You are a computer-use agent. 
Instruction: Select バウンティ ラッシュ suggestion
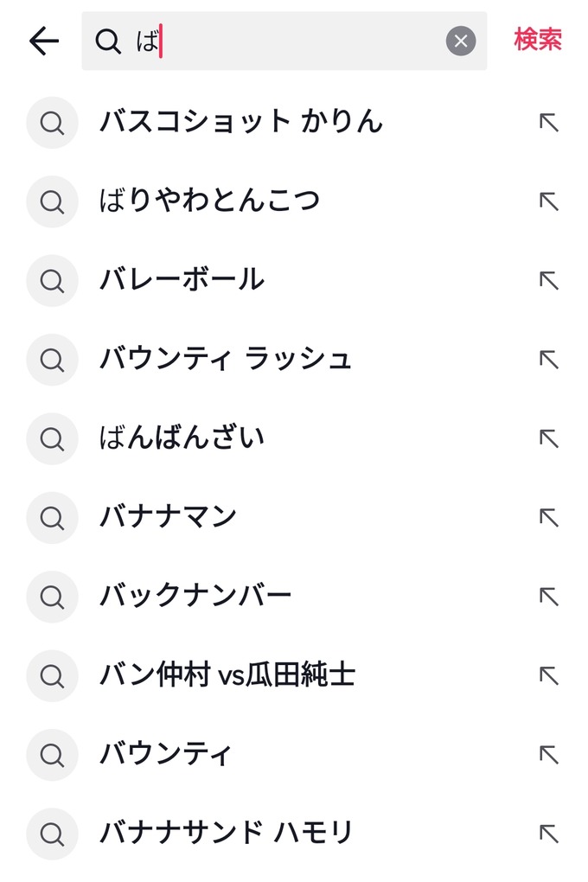pyautogui.click(x=226, y=359)
